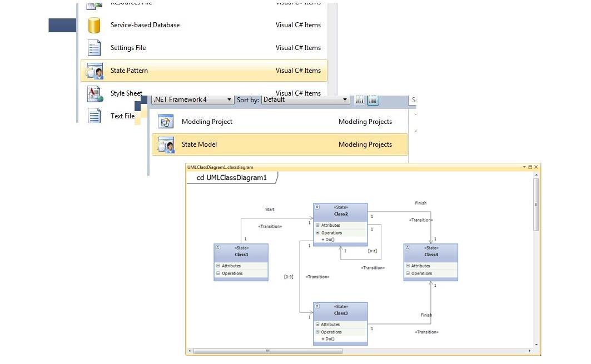591x364 pixels.
Task: Switch to small icons view
Action: point(360,99)
